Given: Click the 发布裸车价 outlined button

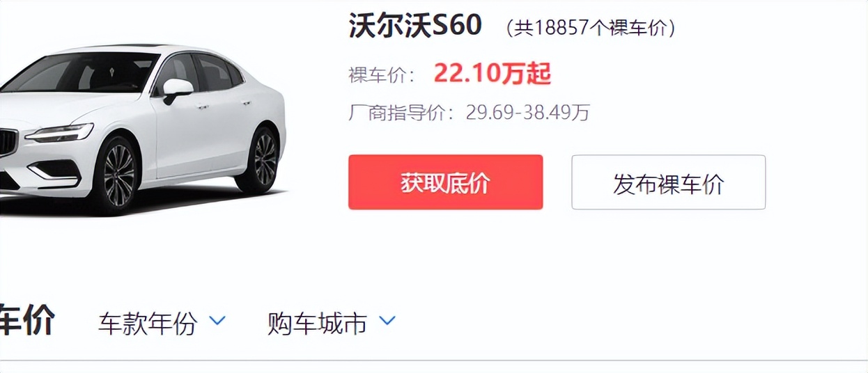Looking at the screenshot, I should pos(668,182).
